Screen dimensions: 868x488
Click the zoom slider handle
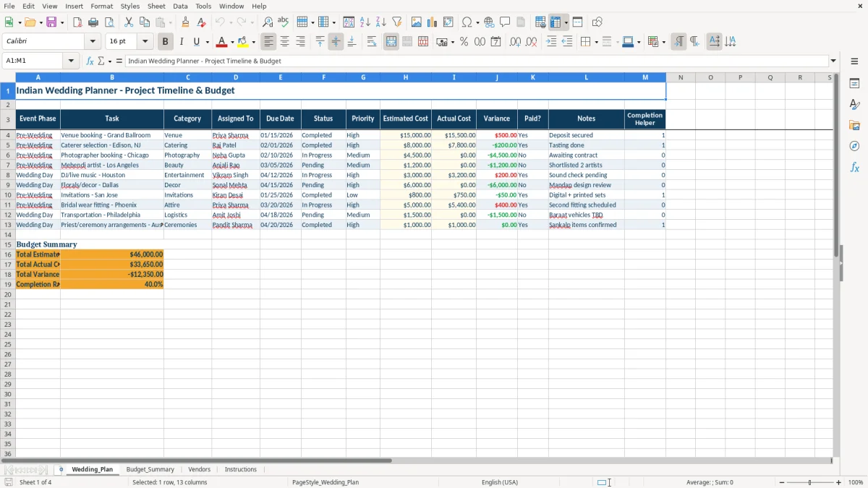(809, 482)
